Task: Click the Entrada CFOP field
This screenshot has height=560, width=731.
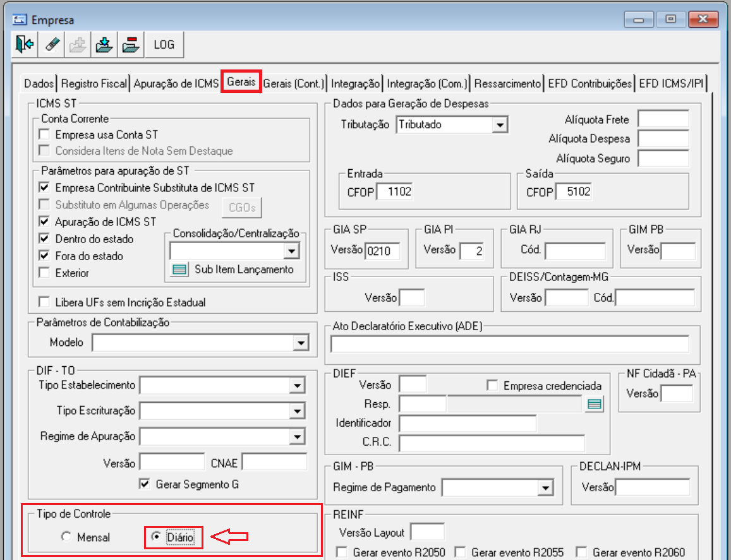Action: point(394,192)
